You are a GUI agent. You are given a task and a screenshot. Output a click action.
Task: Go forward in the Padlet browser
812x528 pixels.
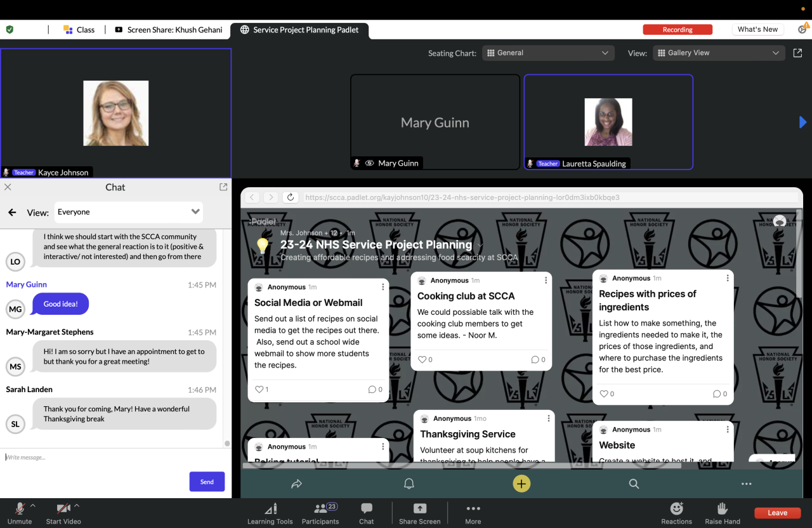pyautogui.click(x=271, y=197)
